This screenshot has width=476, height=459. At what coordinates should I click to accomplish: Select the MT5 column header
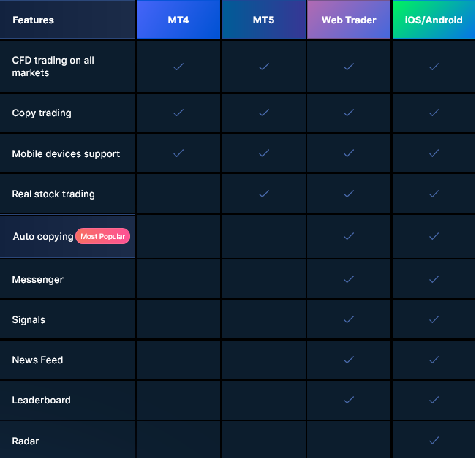(x=263, y=20)
